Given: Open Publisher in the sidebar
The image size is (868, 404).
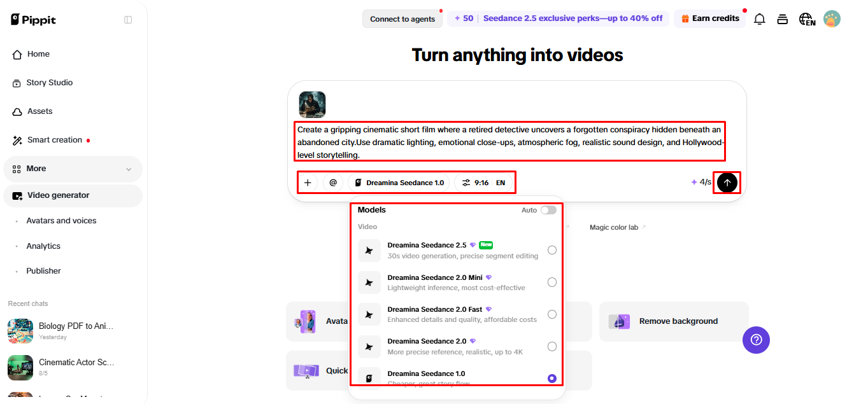Looking at the screenshot, I should [43, 271].
